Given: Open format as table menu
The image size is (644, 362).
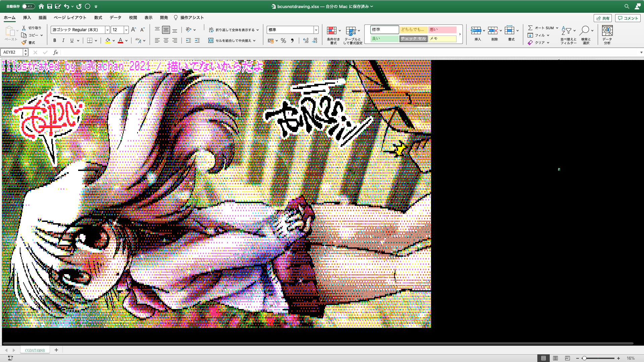Looking at the screenshot, I should click(353, 35).
